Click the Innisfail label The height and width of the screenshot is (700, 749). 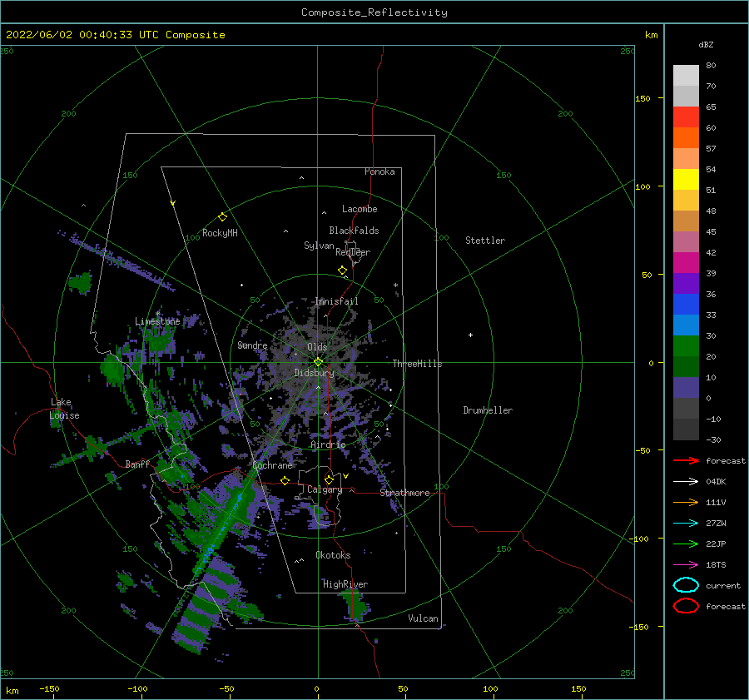337,301
